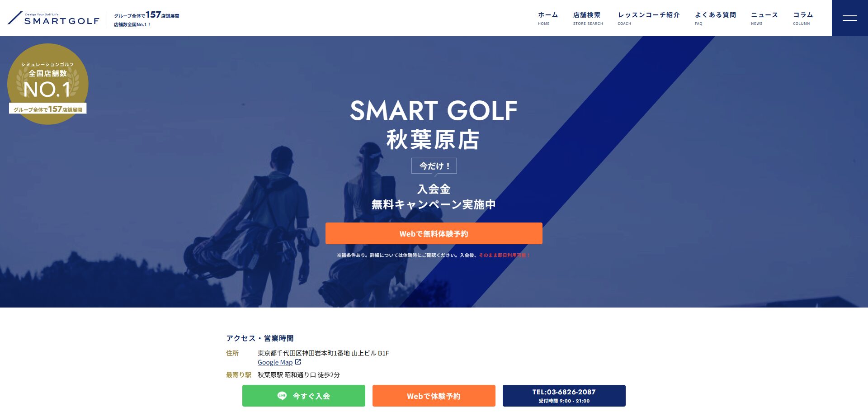The height and width of the screenshot is (412, 868).
Task: Click the 今だけ！ boxed label
Action: pos(434,166)
